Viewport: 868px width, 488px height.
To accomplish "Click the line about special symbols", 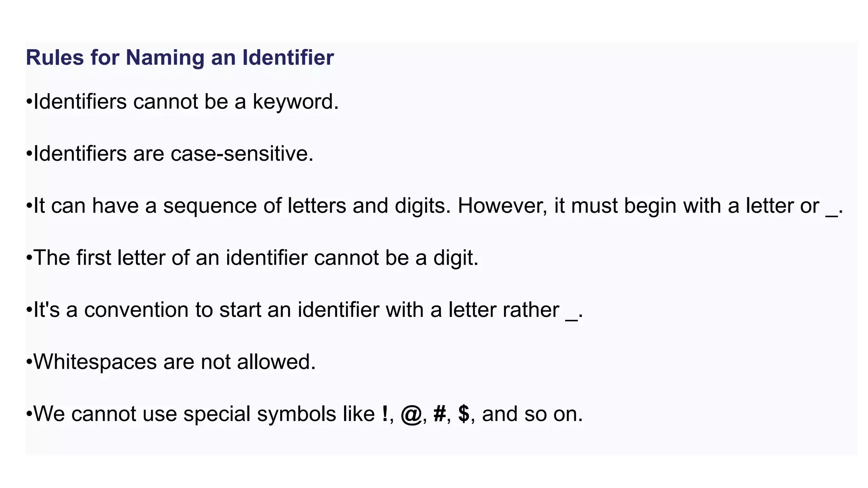I will [x=304, y=414].
